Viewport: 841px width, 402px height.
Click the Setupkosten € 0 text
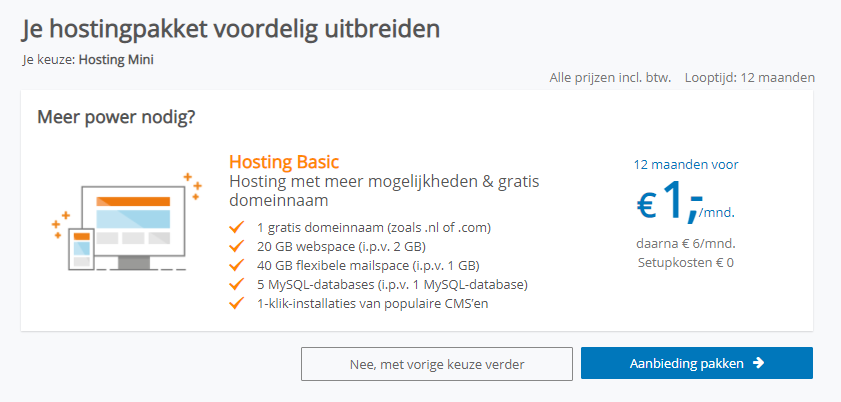coord(686,263)
